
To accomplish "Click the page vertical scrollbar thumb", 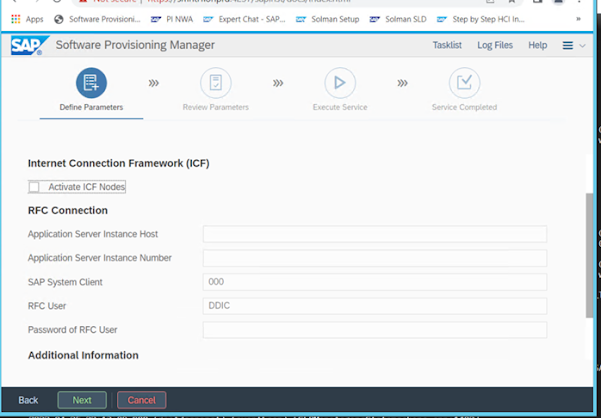I will pyautogui.click(x=589, y=256).
